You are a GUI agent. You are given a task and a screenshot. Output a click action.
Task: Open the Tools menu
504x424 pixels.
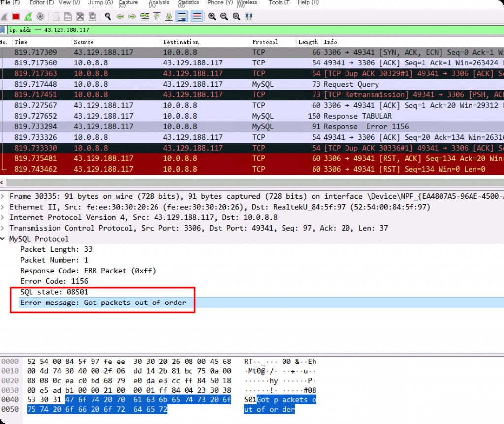279,2
